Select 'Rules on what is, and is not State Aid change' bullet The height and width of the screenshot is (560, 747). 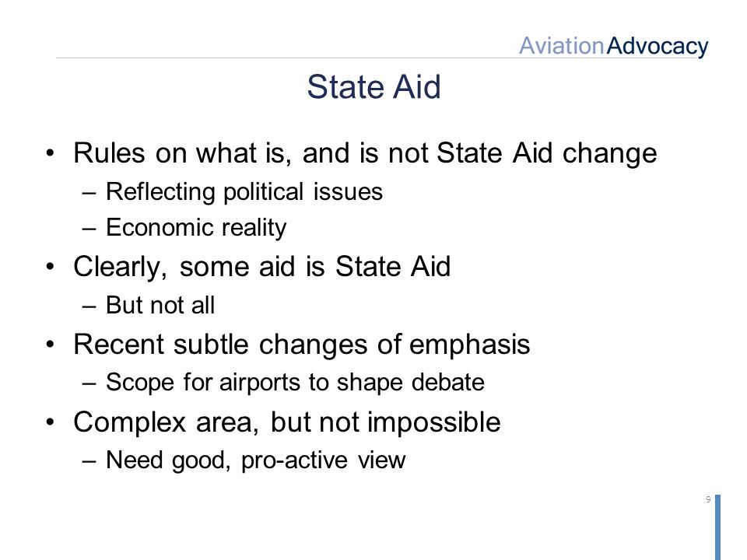[365, 154]
